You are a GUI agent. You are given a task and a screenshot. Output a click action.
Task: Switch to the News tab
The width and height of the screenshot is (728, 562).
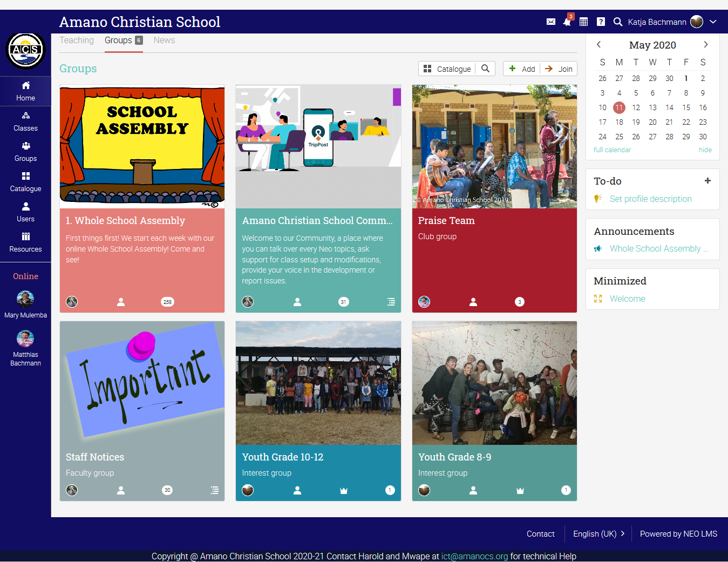point(164,40)
